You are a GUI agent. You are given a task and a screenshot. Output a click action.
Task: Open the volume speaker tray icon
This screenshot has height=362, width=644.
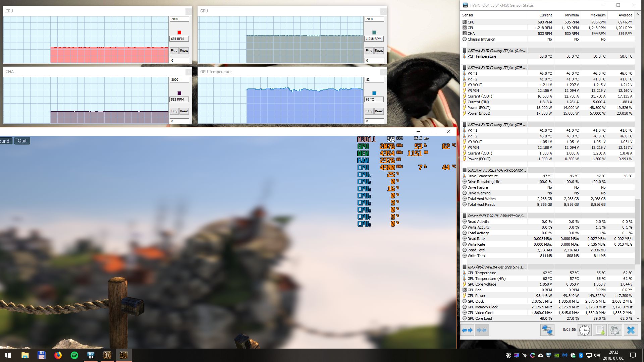(597, 355)
